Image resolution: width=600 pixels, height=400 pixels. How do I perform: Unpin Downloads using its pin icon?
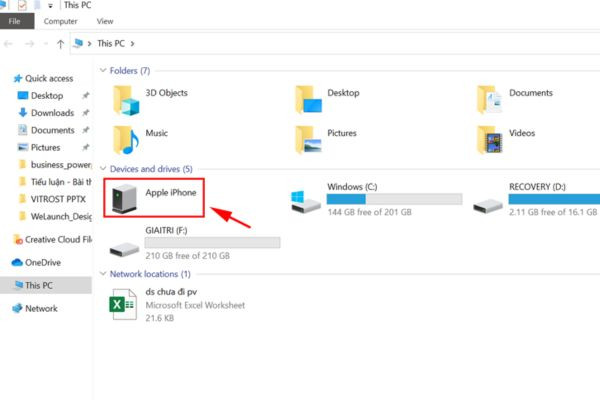coord(86,113)
